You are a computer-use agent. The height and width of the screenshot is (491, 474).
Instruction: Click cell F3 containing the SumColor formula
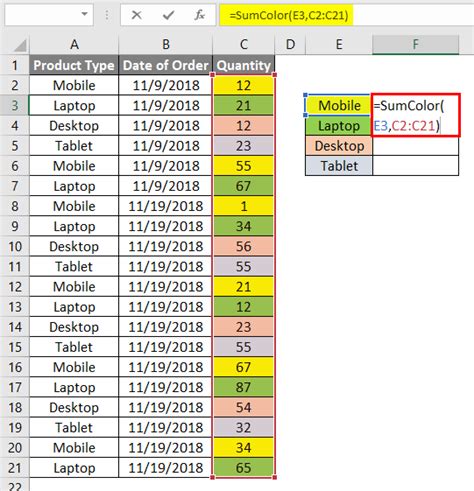coord(416,115)
